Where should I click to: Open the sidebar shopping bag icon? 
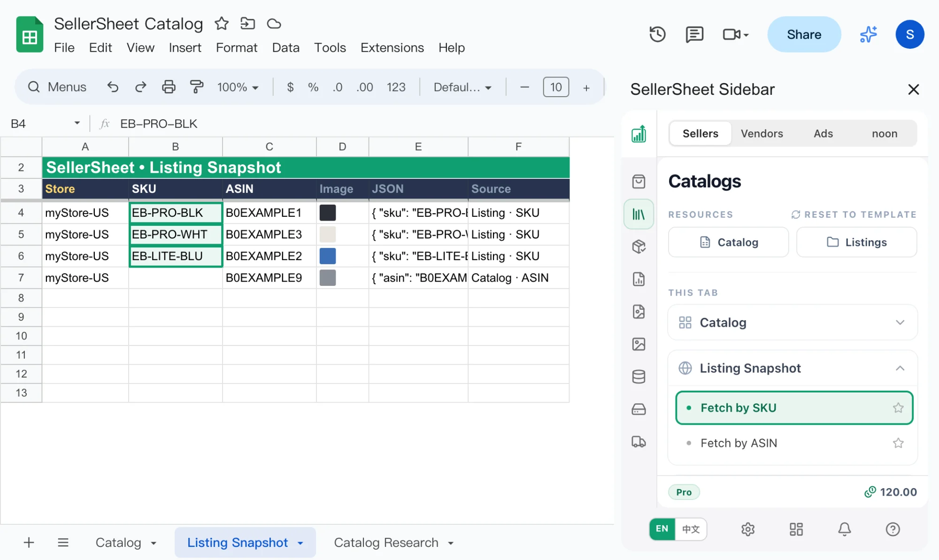(x=639, y=182)
